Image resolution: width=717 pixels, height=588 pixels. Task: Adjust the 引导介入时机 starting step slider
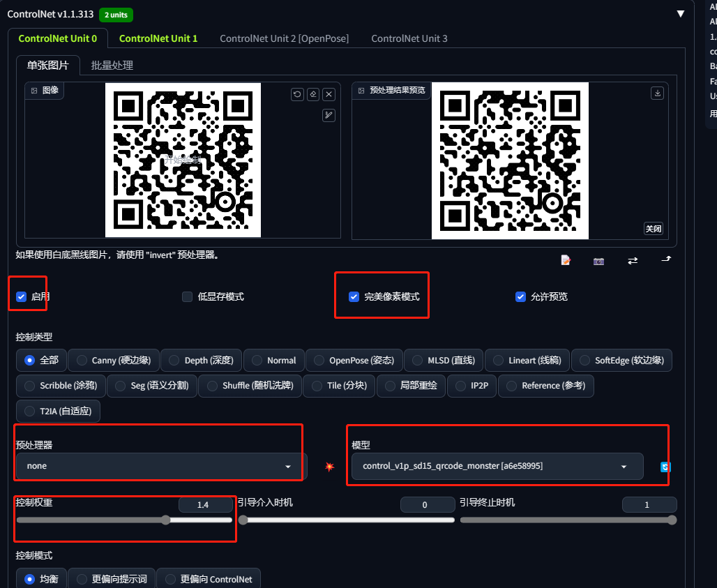coord(346,520)
